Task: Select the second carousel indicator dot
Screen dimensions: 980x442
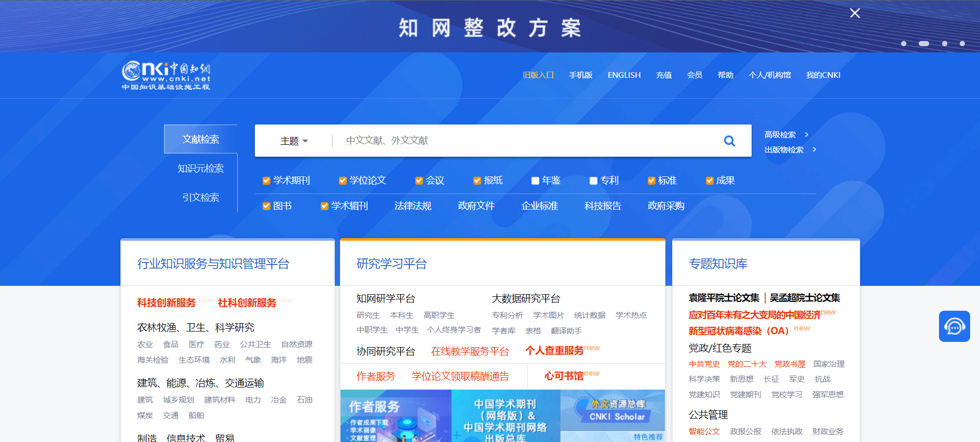Action: coord(924,44)
